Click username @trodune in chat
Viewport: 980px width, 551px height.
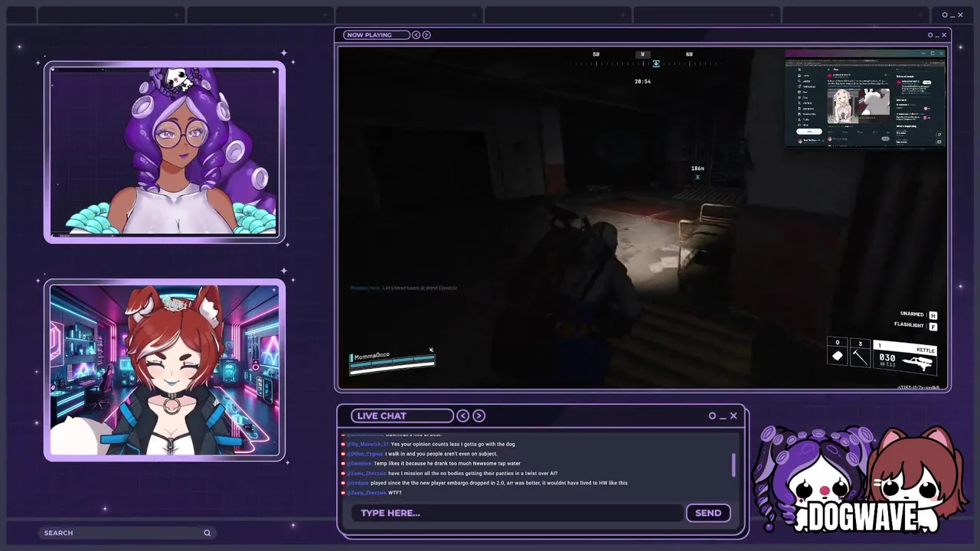pyautogui.click(x=358, y=483)
